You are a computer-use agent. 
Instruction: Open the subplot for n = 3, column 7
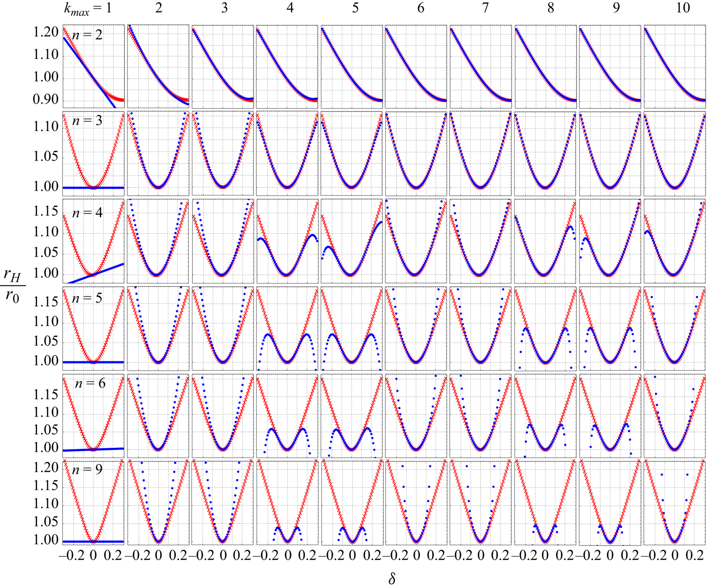tap(481, 153)
